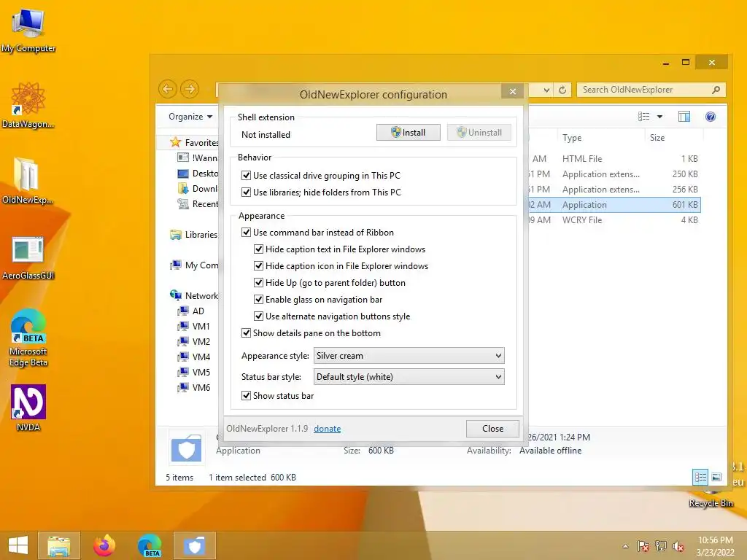This screenshot has height=560, width=747.
Task: Open Edge Beta from the taskbar
Action: pos(150,545)
